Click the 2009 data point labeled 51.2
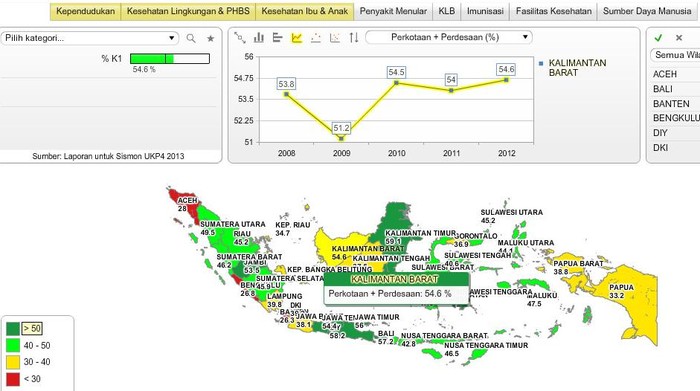700x391 pixels. click(x=341, y=138)
